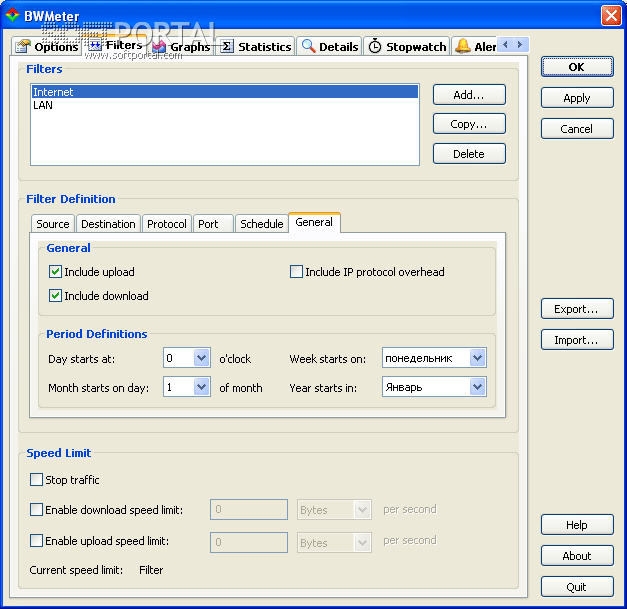Enable Include IP protocol overhead
The width and height of the screenshot is (627, 609).
tap(296, 272)
